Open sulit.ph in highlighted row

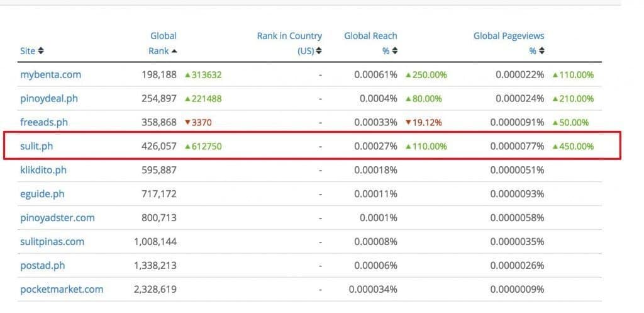[35, 147]
